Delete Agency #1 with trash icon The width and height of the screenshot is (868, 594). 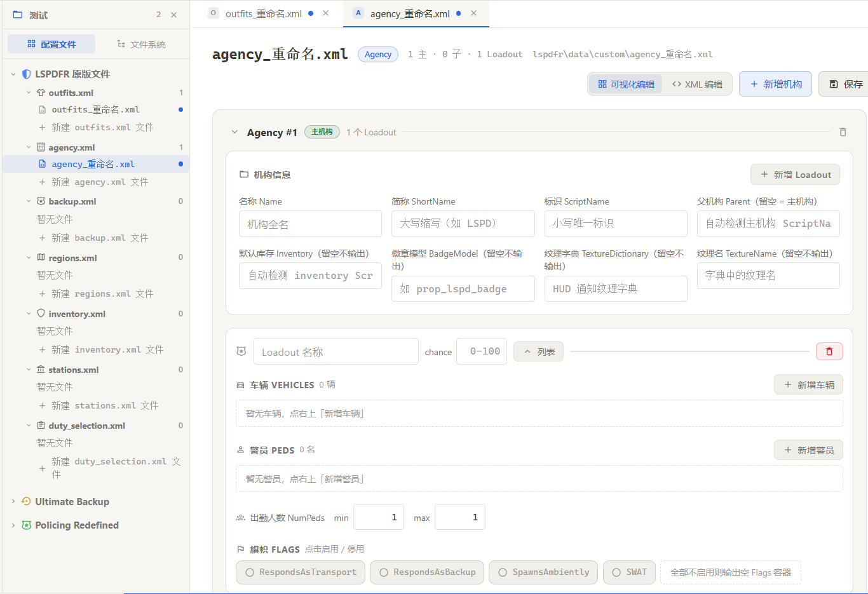click(x=843, y=132)
